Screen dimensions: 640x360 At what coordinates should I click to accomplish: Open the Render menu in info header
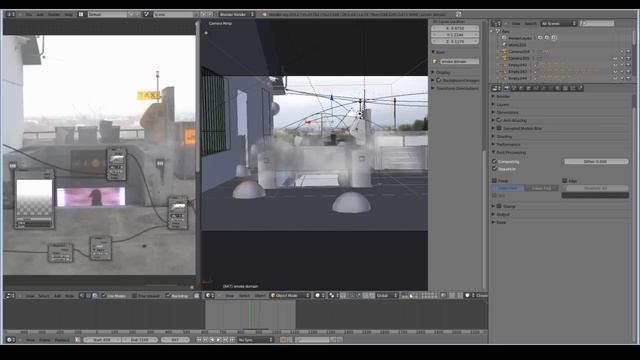pos(54,14)
